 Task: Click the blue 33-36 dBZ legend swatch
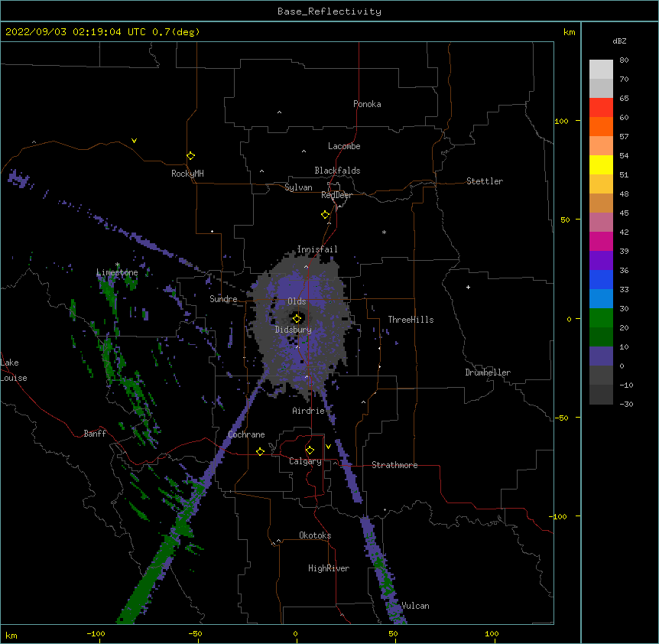tap(601, 279)
